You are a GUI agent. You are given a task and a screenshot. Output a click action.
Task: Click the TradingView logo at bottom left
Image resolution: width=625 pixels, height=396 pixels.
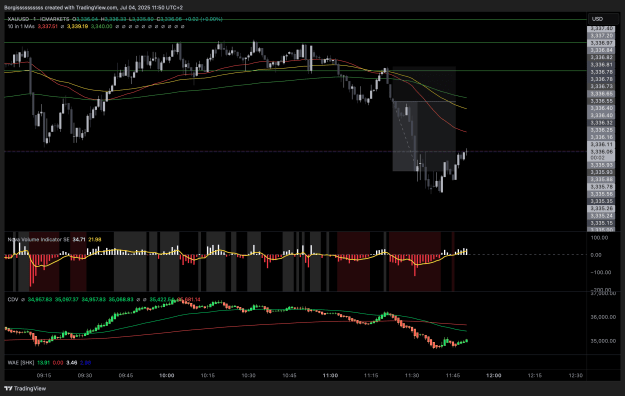click(x=25, y=388)
